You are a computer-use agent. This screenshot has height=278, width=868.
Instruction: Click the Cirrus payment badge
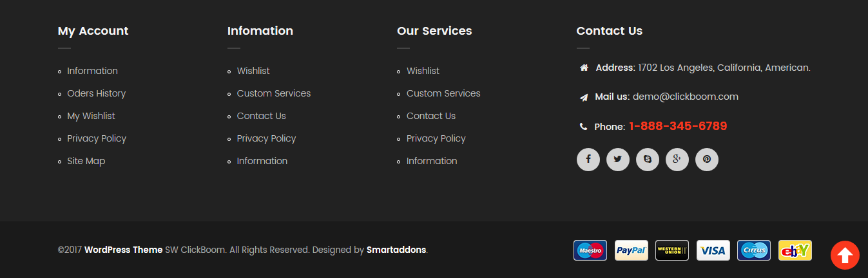[x=754, y=250]
